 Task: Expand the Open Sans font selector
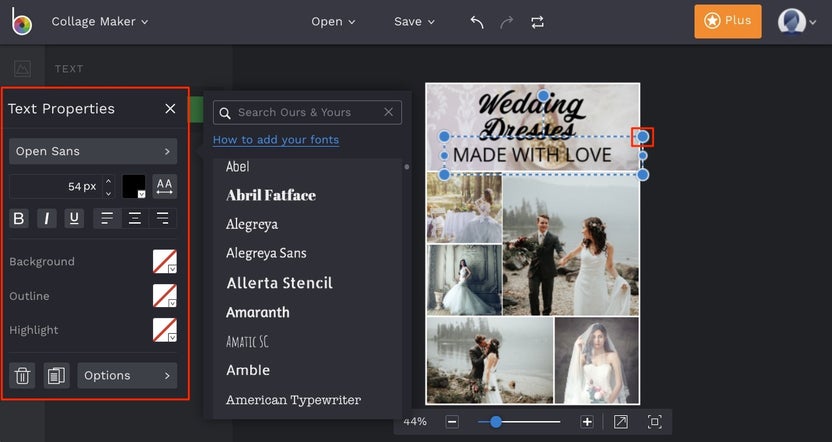pos(93,151)
